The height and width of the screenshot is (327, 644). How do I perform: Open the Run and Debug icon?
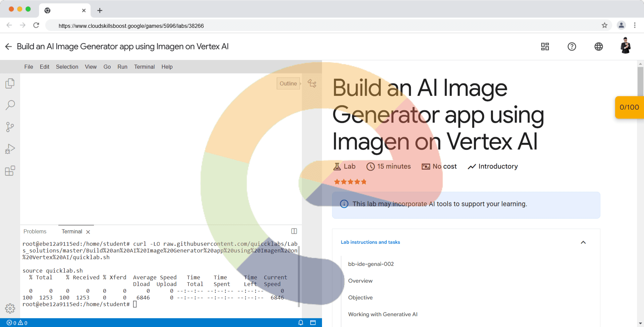click(10, 149)
